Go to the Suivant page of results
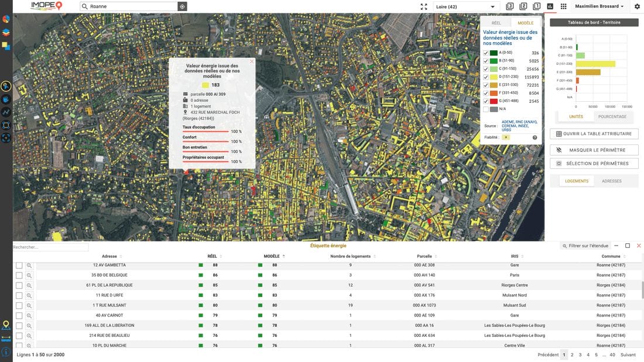 click(x=628, y=354)
